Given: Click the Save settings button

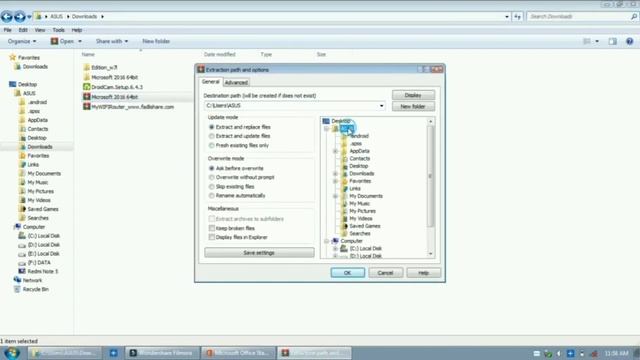Looking at the screenshot, I should [x=259, y=253].
